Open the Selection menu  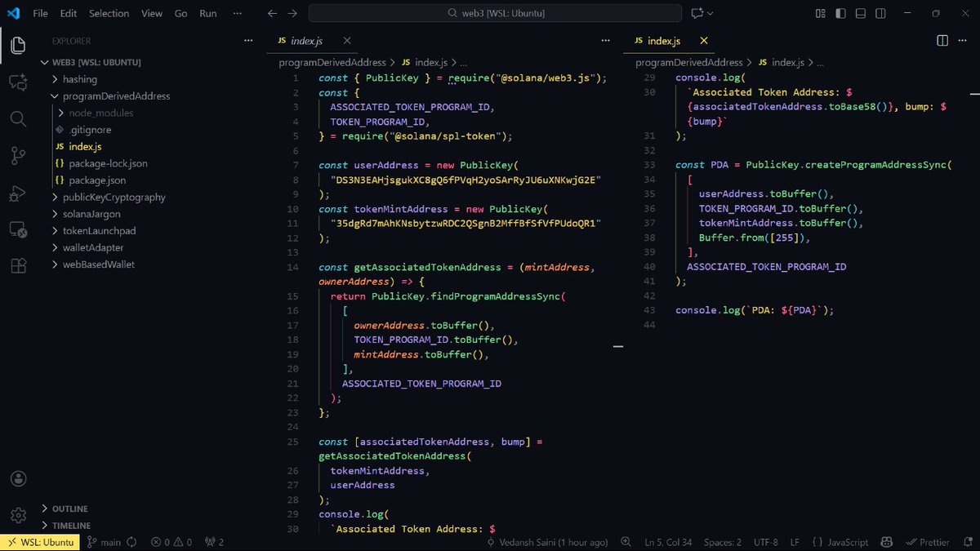pyautogui.click(x=109, y=13)
